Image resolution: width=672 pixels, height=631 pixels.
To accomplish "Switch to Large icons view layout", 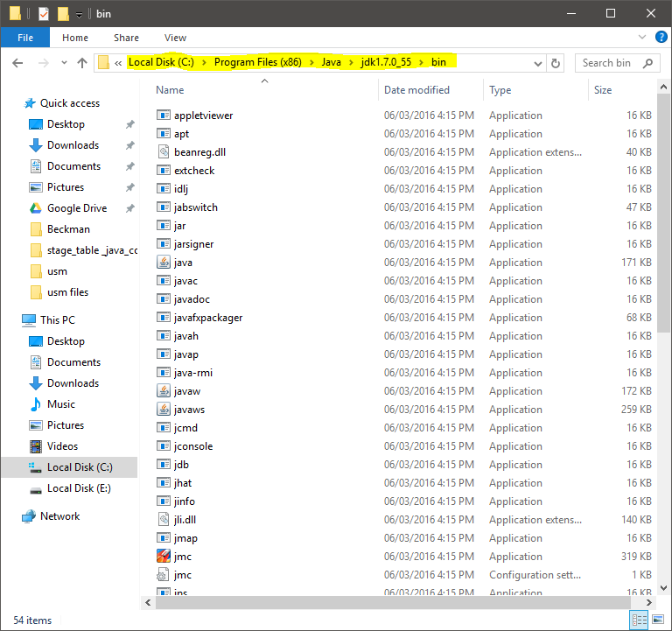I will pos(658,620).
